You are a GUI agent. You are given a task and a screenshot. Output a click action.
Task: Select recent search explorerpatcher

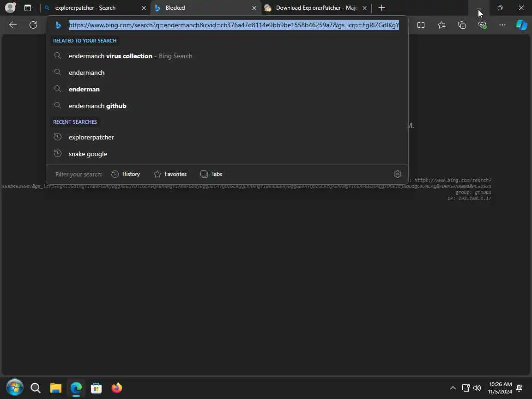coord(227,137)
